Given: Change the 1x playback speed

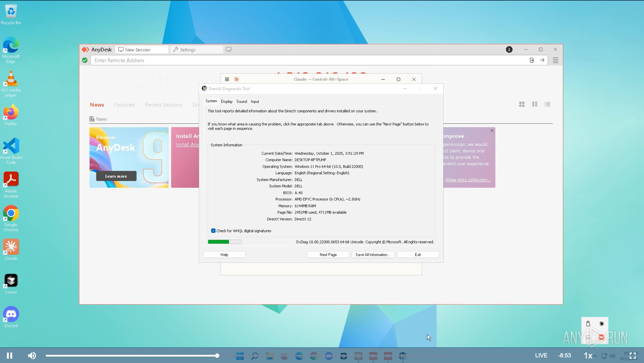Looking at the screenshot, I should click(x=588, y=356).
